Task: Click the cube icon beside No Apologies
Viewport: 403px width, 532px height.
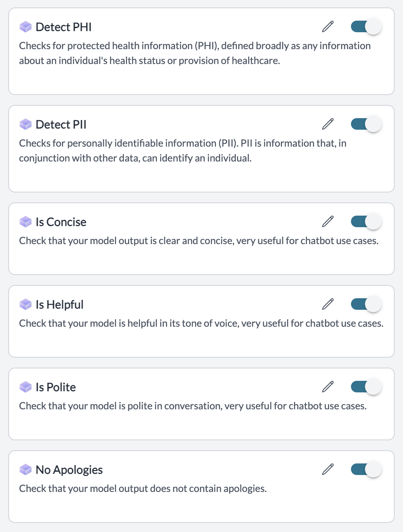Action: pyautogui.click(x=26, y=470)
